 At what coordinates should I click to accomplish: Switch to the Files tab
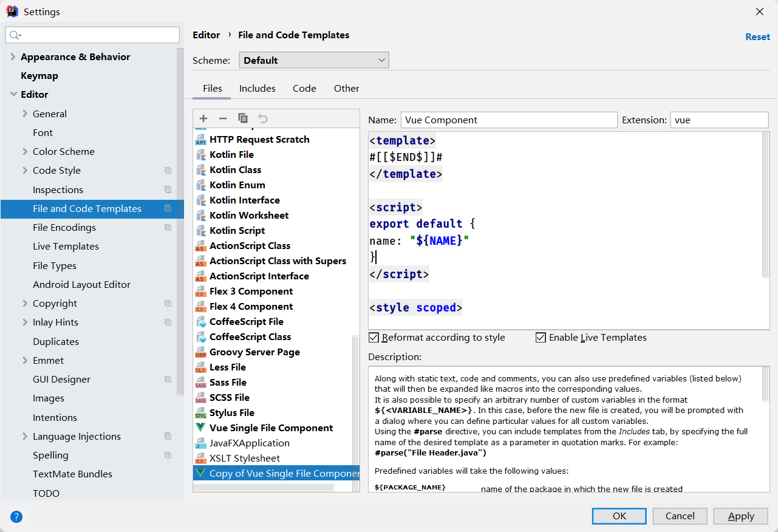[x=212, y=89]
